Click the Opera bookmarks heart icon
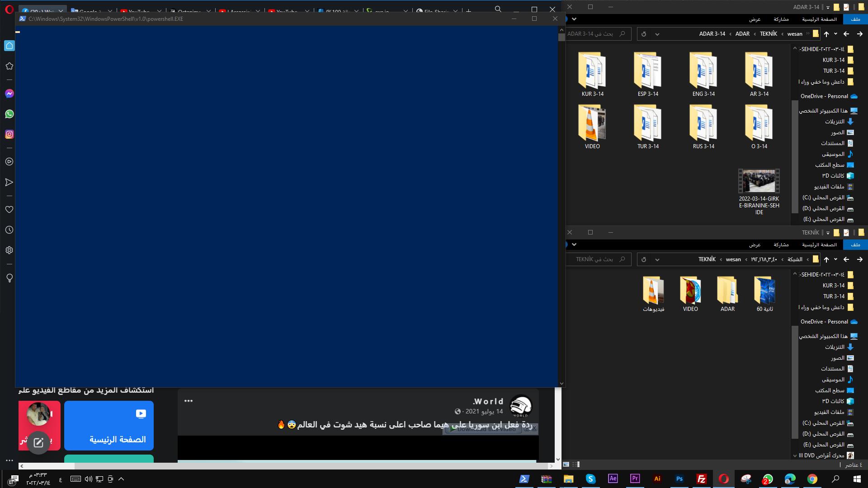 [x=9, y=210]
